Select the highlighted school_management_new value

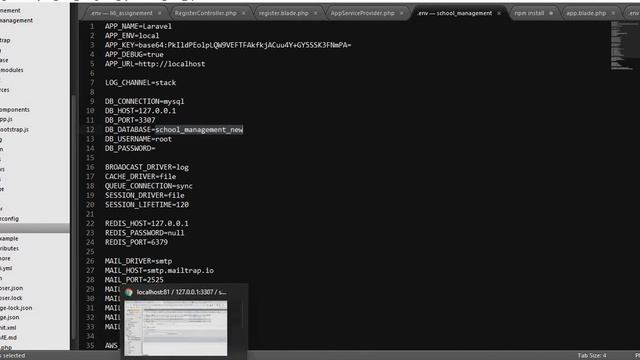[x=199, y=130]
